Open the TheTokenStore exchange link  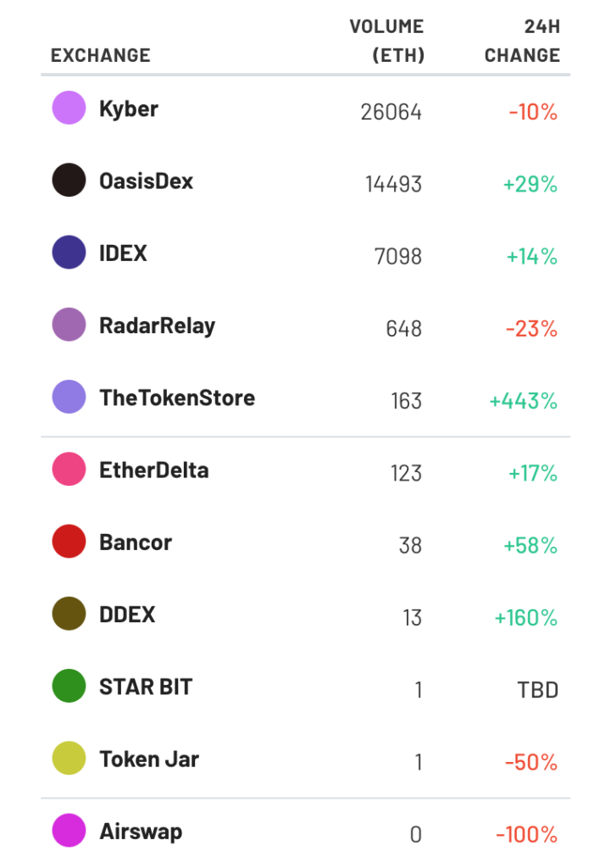[177, 398]
